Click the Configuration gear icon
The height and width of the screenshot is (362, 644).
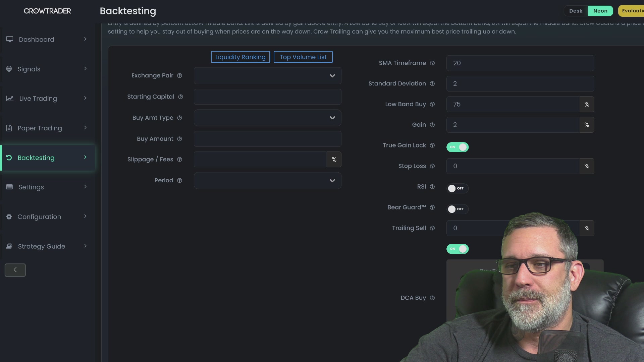(x=9, y=217)
